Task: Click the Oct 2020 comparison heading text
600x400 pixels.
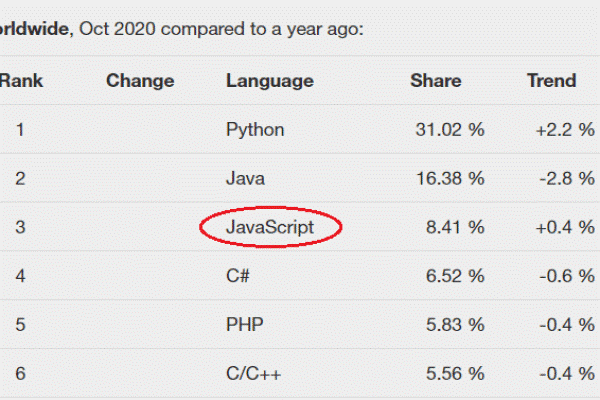Action: [221, 29]
